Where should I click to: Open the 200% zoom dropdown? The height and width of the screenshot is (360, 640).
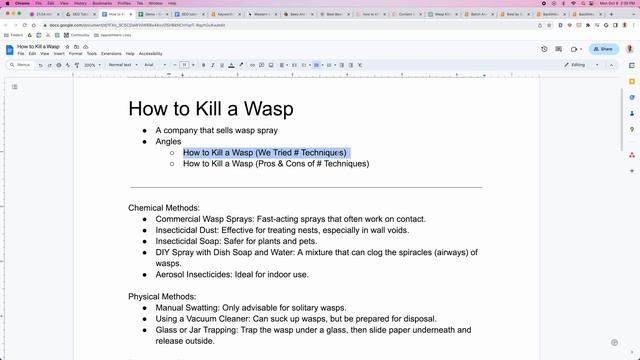[x=93, y=65]
